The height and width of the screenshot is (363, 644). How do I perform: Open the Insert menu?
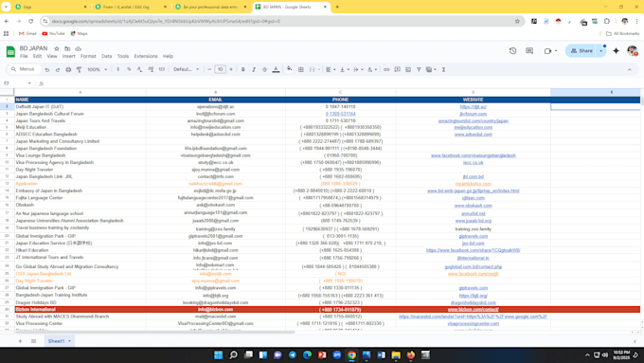68,56
